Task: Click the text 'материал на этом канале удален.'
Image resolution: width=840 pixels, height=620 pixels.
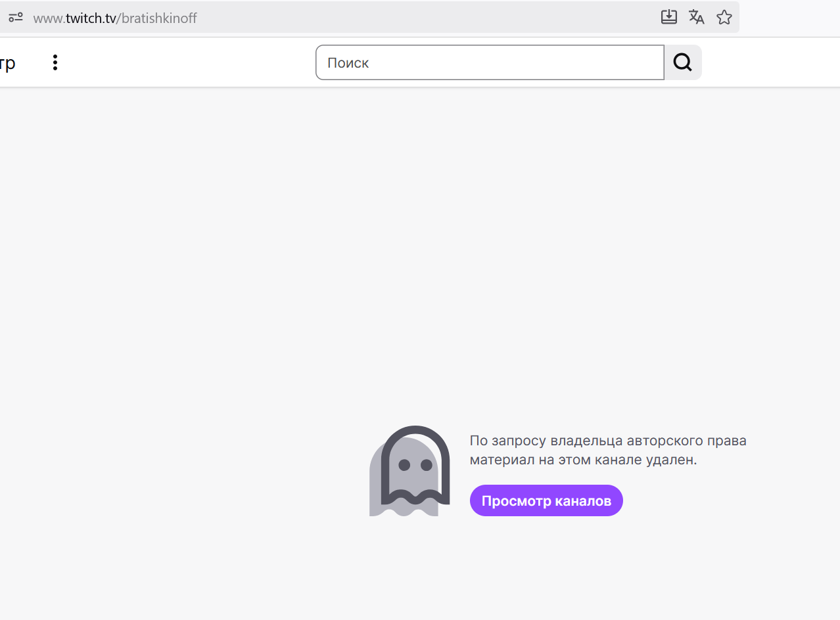Action: (583, 460)
